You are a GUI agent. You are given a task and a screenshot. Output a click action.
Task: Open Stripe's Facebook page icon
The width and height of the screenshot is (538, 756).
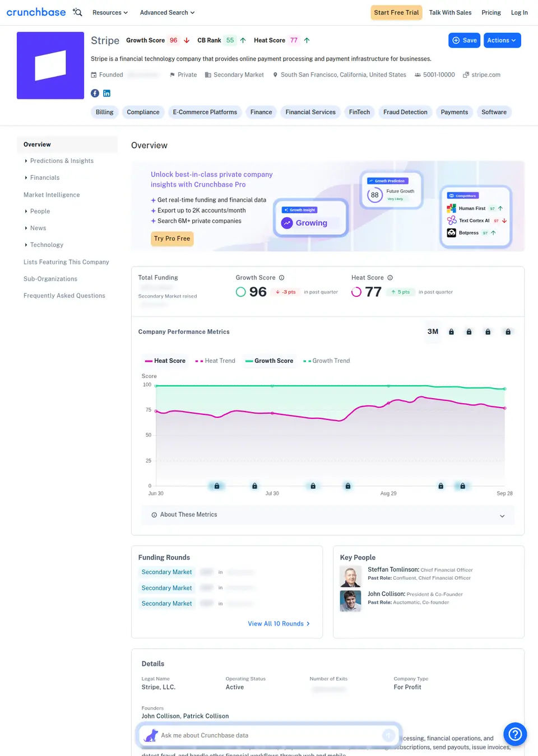[x=95, y=94]
